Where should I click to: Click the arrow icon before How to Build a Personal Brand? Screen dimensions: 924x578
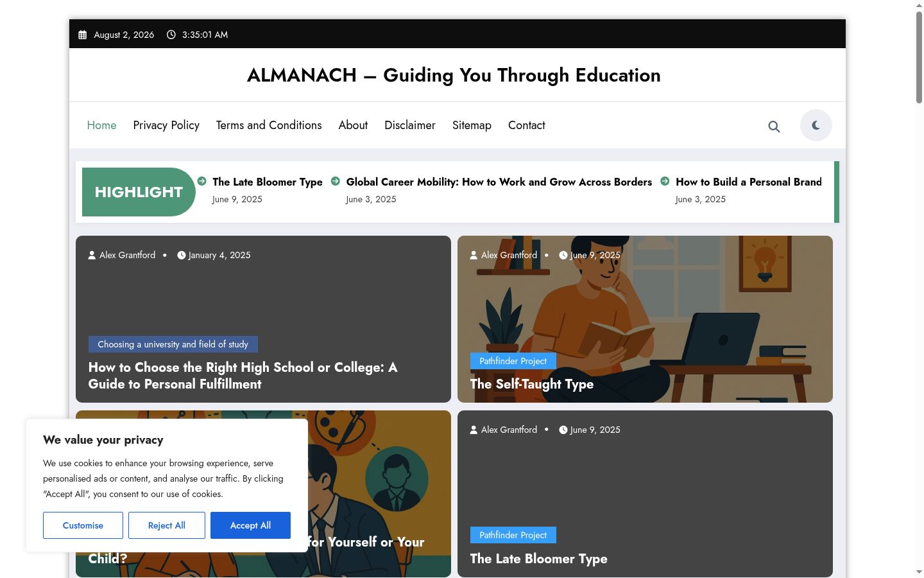tap(665, 181)
